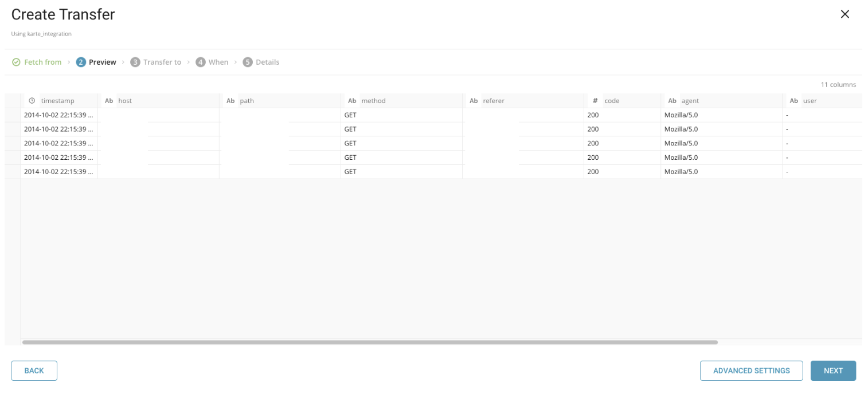Close the Create Transfer dialog
This screenshot has width=868, height=394.
pyautogui.click(x=844, y=14)
